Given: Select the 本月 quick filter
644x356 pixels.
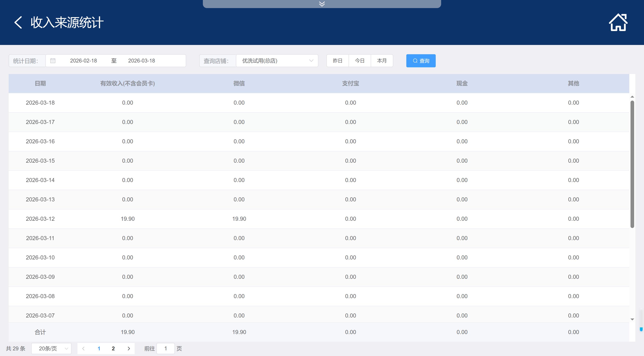Looking at the screenshot, I should [382, 61].
